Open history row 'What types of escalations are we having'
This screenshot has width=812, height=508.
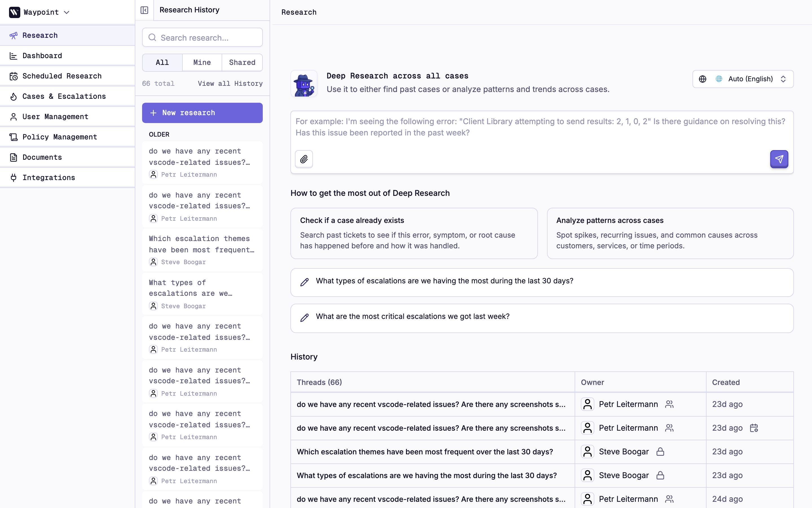point(542,476)
